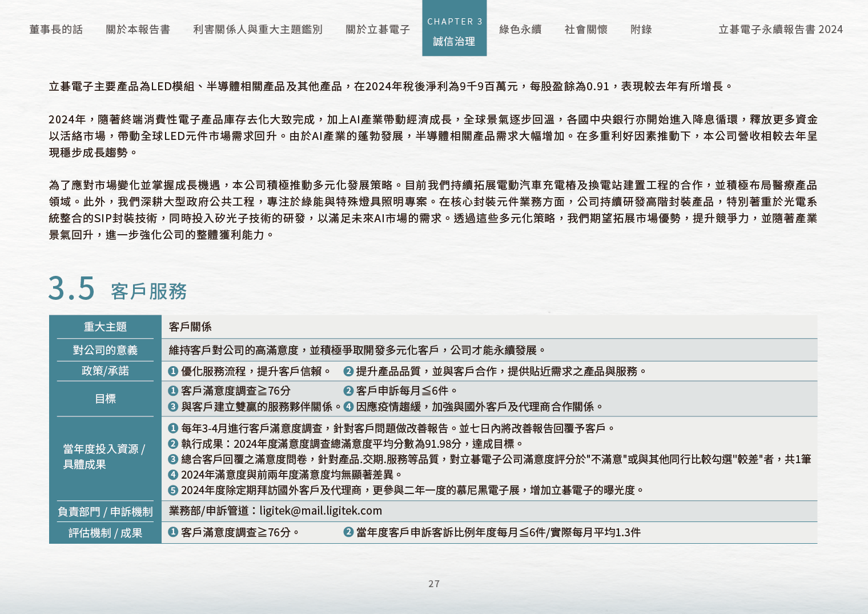The image size is (868, 614).
Task: Click report title 立碁電子永續報告書 2024
Action: click(x=781, y=29)
